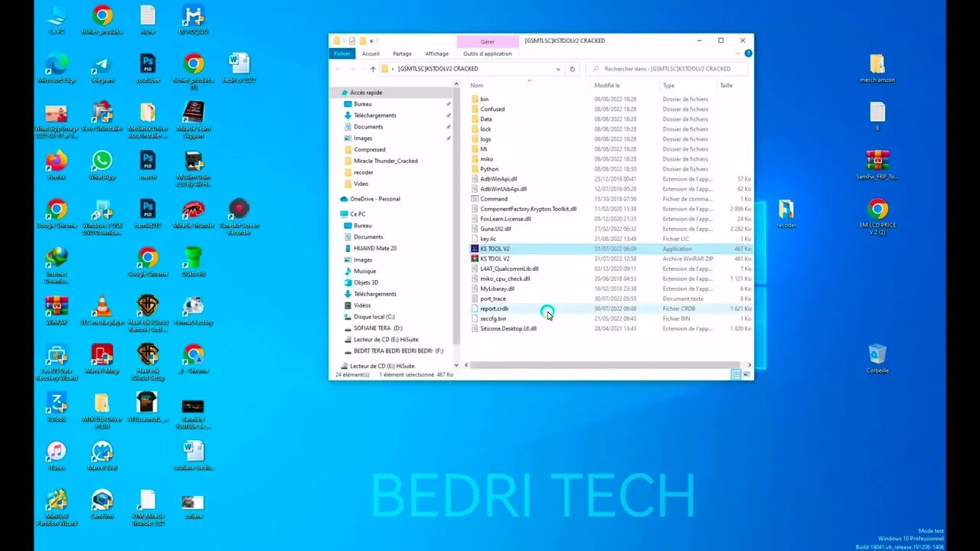Open the Fichier tab in Explorer
The width and height of the screenshot is (980, 551).
[341, 54]
